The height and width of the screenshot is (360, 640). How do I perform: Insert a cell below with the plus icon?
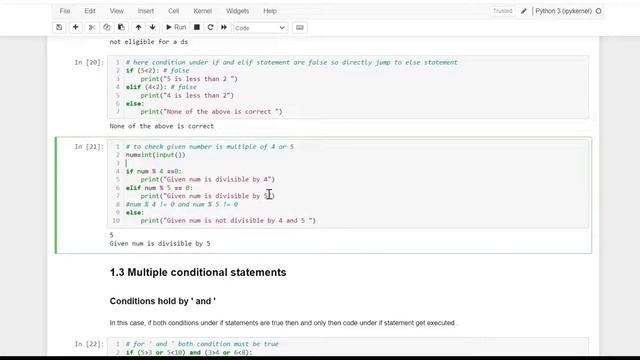coord(75,27)
